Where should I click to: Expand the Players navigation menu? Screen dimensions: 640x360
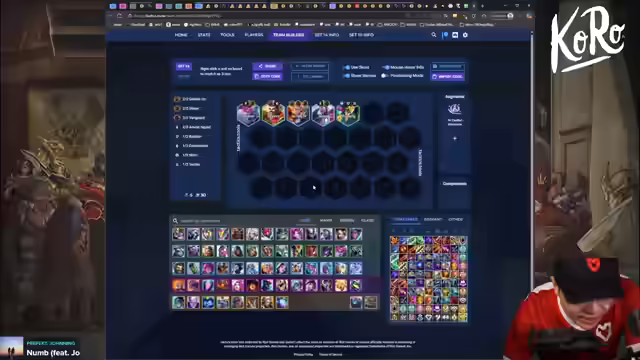(254, 35)
